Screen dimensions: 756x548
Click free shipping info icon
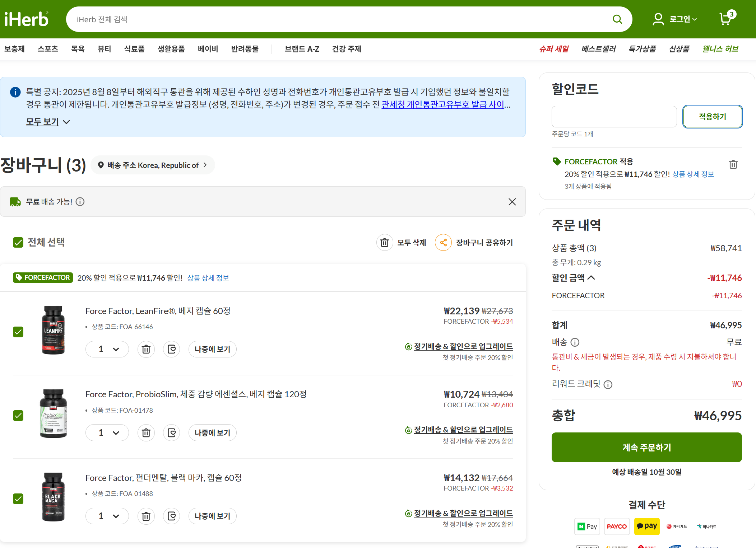click(80, 202)
